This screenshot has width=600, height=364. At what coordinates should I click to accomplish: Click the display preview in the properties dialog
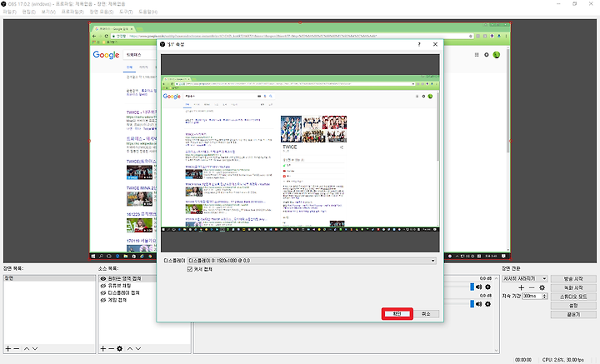pyautogui.click(x=300, y=153)
